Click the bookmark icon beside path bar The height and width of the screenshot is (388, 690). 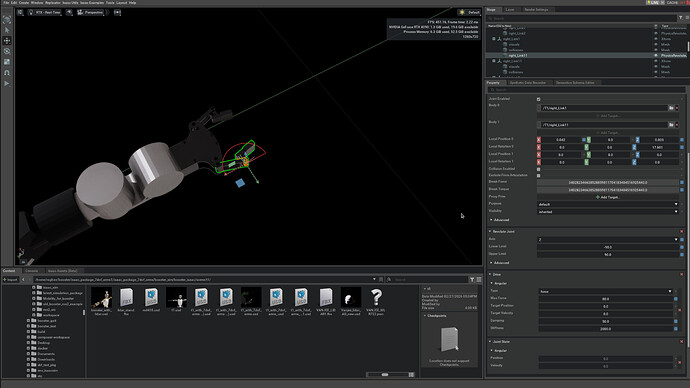[x=381, y=279]
